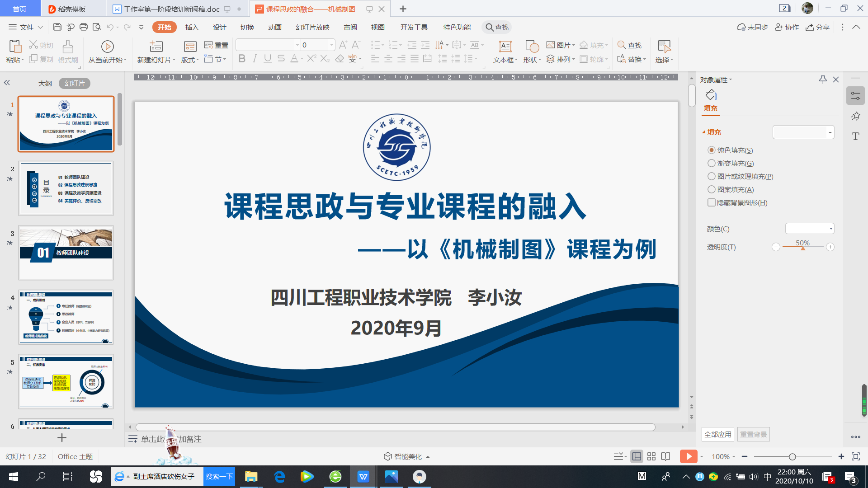The height and width of the screenshot is (488, 868).
Task: Click the Format Painter icon
Action: tap(68, 47)
